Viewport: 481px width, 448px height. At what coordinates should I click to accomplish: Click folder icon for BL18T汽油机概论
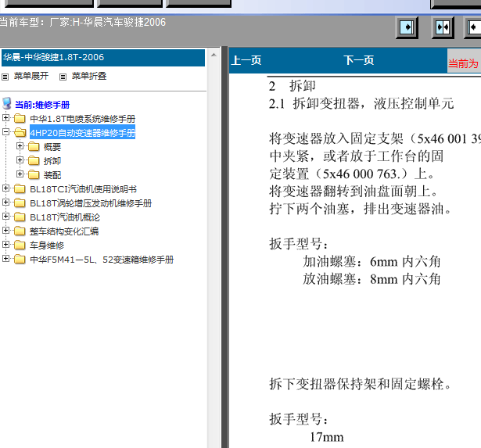tap(20, 217)
